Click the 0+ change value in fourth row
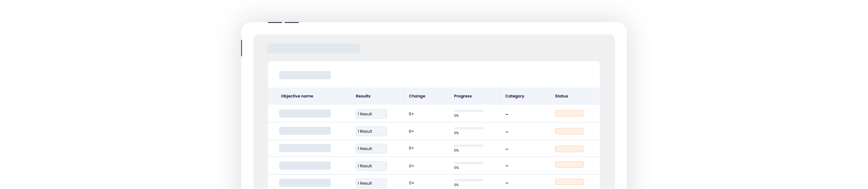868x189 pixels. (x=411, y=166)
